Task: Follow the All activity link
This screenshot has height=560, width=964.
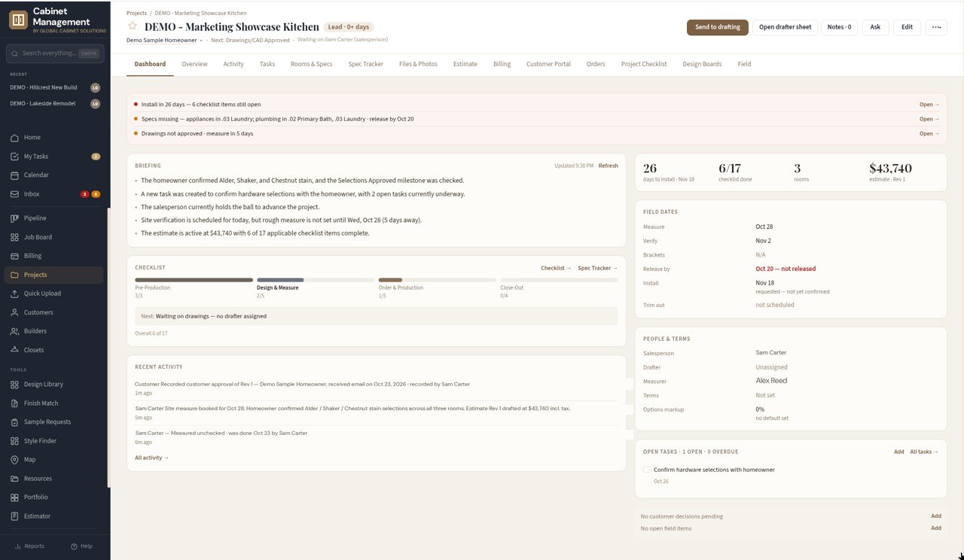Action: point(152,458)
